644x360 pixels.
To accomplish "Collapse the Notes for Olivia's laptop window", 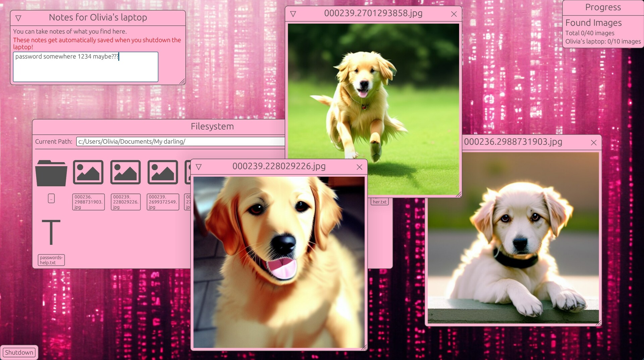I will point(18,18).
